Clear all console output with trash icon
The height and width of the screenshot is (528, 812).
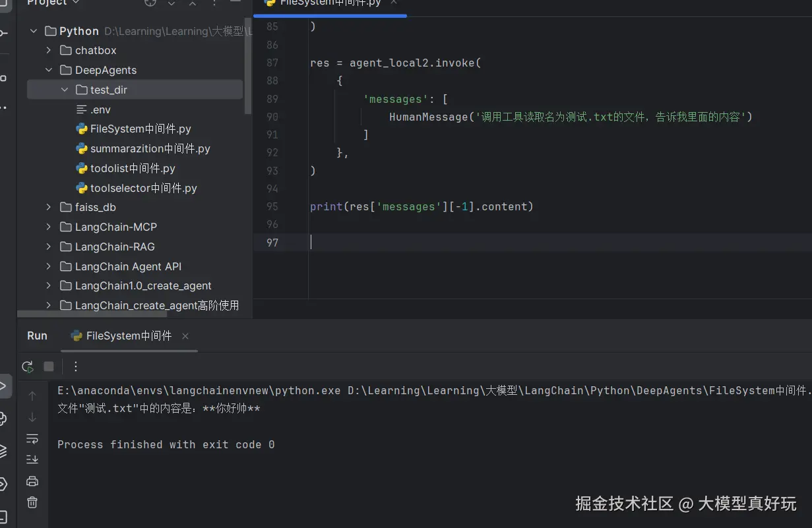32,502
